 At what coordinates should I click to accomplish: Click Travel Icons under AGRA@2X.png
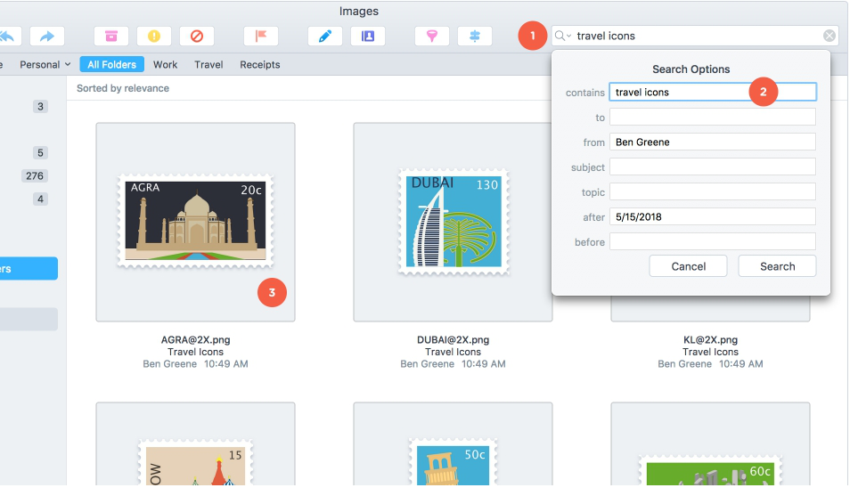pos(196,352)
